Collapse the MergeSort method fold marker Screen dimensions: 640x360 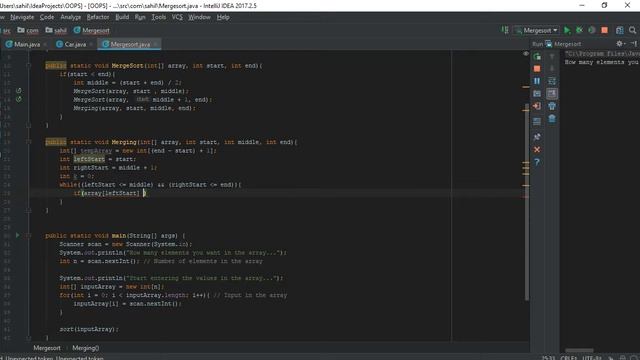[29, 65]
